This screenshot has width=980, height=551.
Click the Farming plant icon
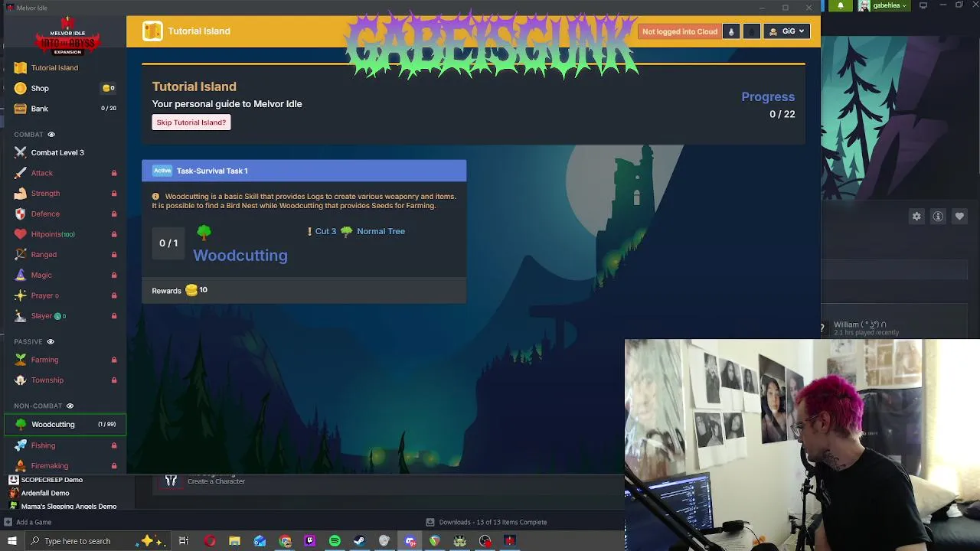click(x=21, y=360)
